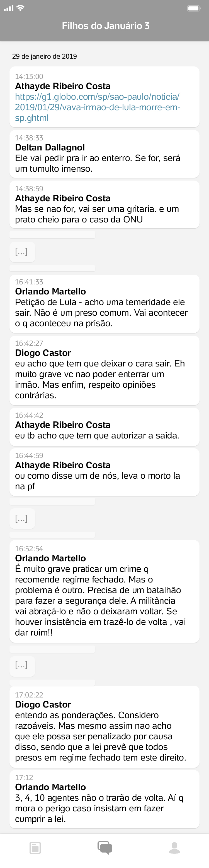Select Athayde's message about the ONU case
This screenshot has height=868, width=209.
coord(104,205)
